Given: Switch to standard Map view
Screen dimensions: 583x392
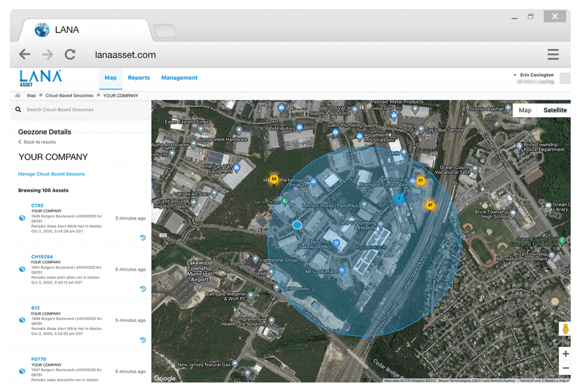Looking at the screenshot, I should pyautogui.click(x=525, y=110).
